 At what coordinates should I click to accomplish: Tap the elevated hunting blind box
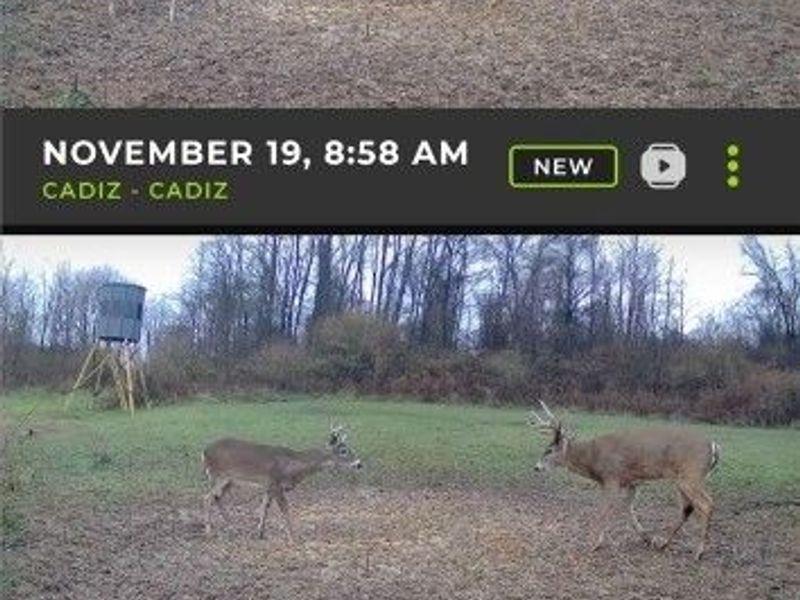point(120,312)
